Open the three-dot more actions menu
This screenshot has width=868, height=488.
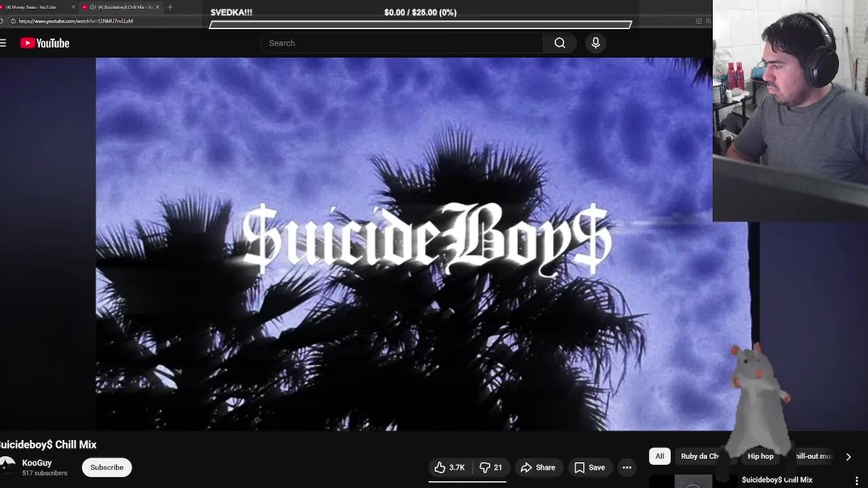pyautogui.click(x=627, y=468)
